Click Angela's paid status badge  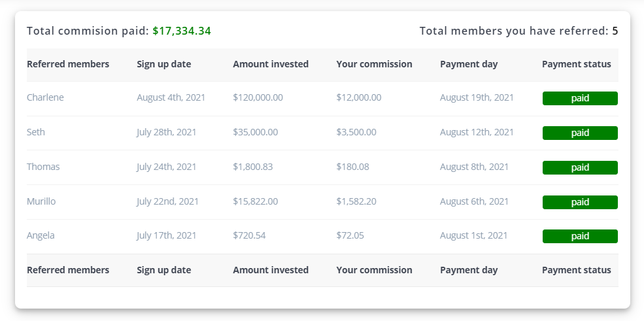click(x=580, y=237)
